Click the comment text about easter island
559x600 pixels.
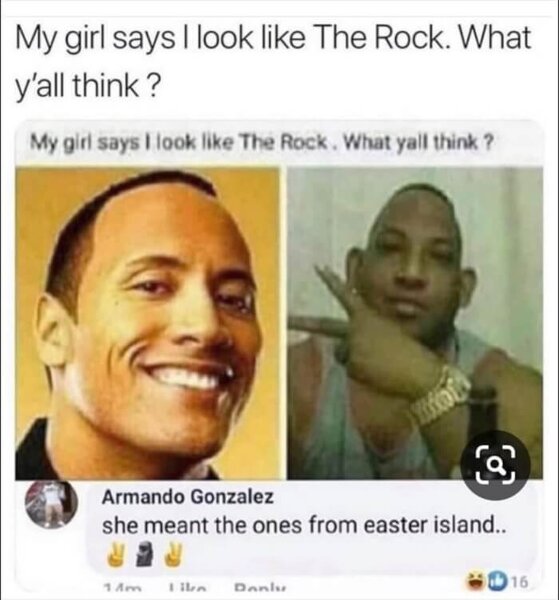[305, 525]
